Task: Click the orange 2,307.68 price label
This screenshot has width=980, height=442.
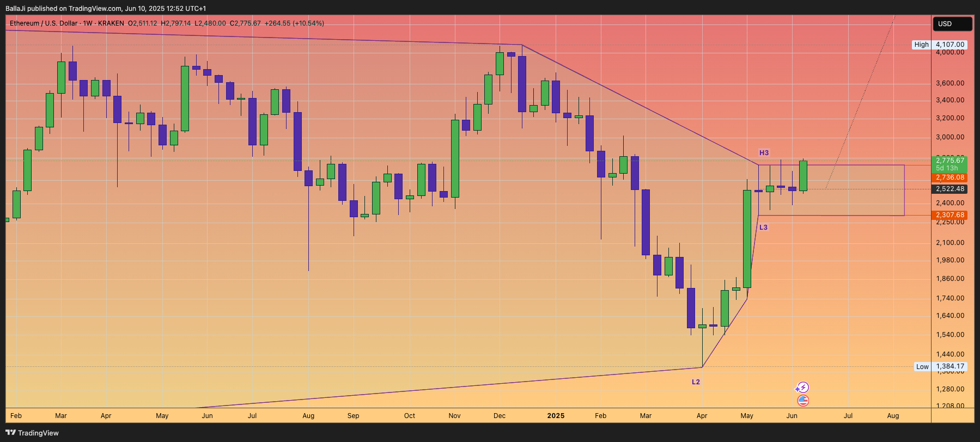Action: tap(950, 215)
